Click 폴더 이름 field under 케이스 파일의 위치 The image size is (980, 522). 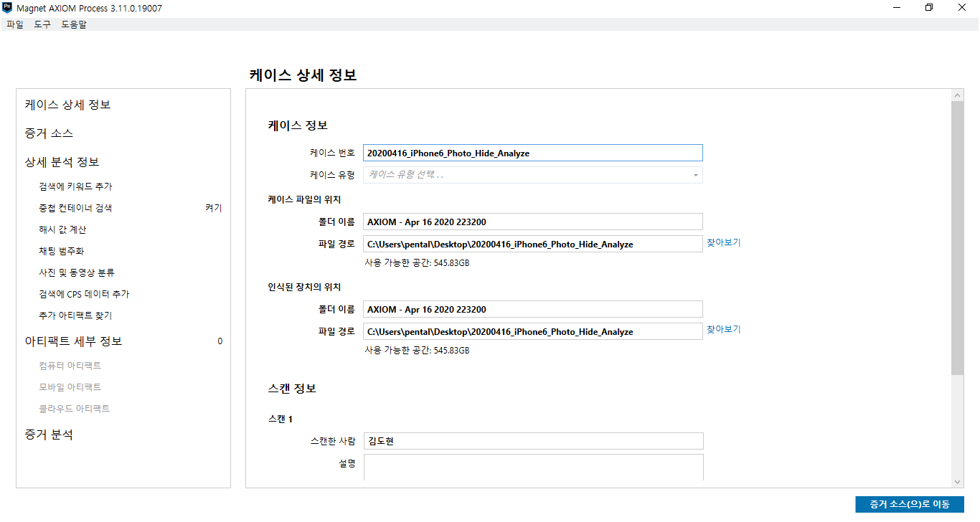(533, 222)
